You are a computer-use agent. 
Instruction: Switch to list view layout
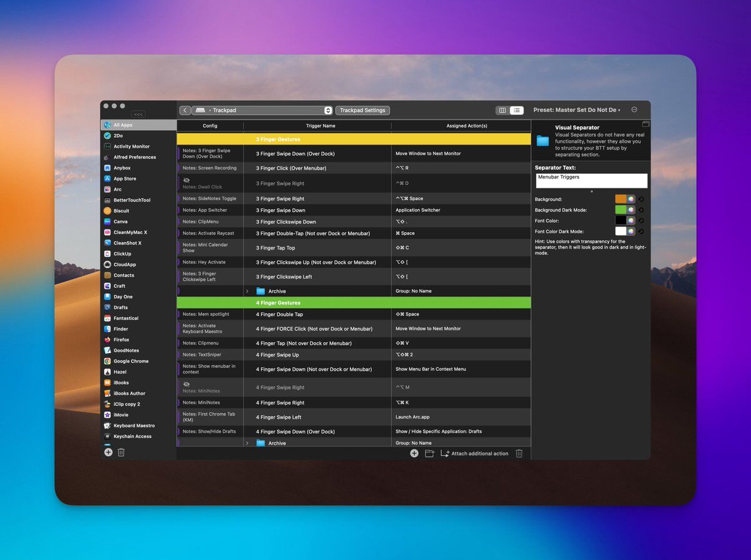516,110
